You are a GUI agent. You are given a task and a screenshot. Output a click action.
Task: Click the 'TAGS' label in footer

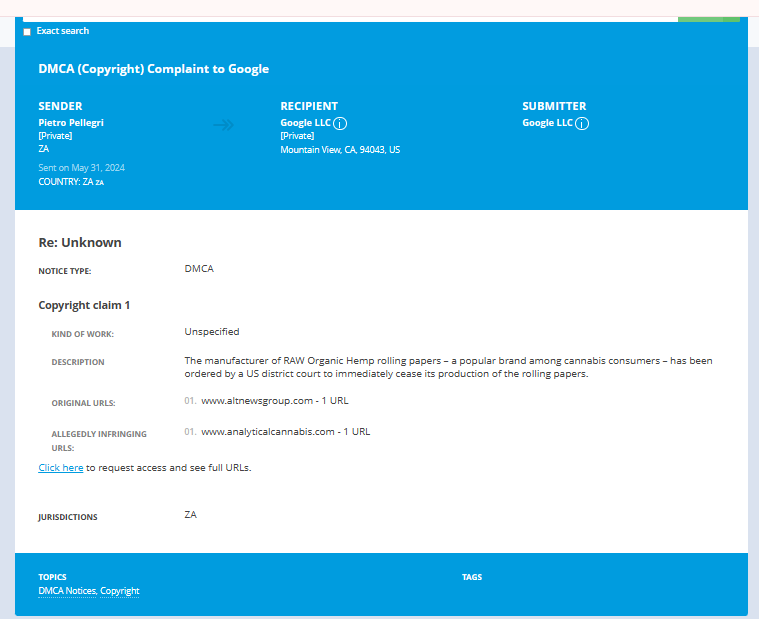point(472,577)
